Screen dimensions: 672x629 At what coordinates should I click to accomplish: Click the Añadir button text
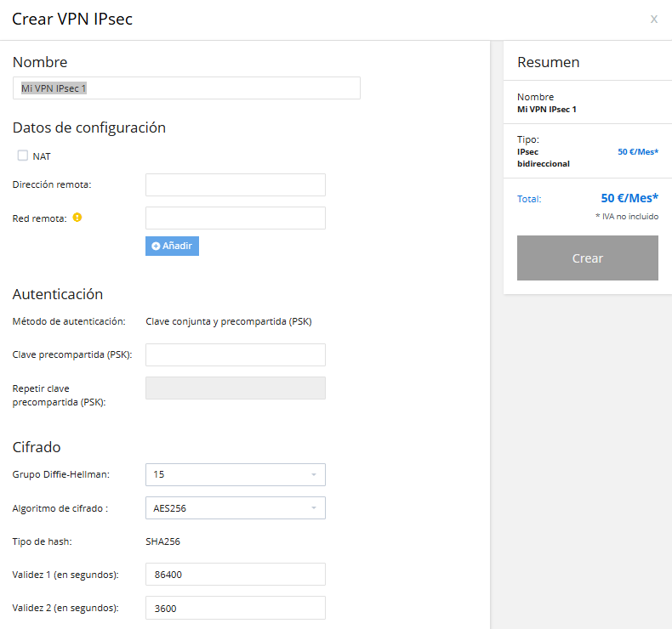[177, 246]
